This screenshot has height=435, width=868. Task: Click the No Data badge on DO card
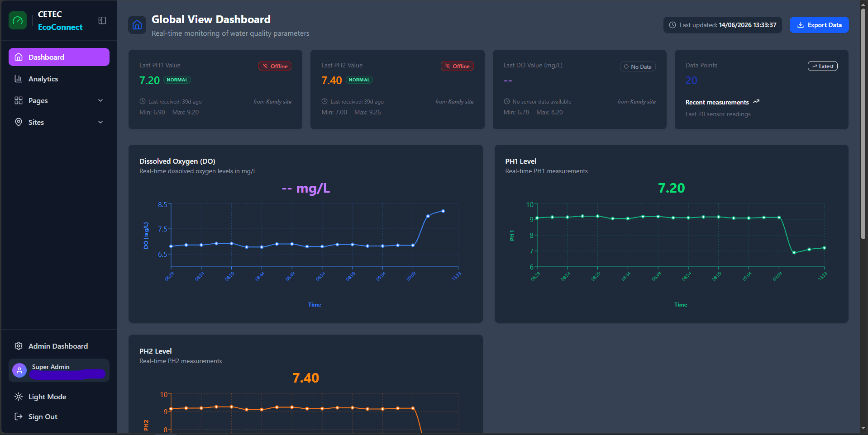pyautogui.click(x=638, y=66)
